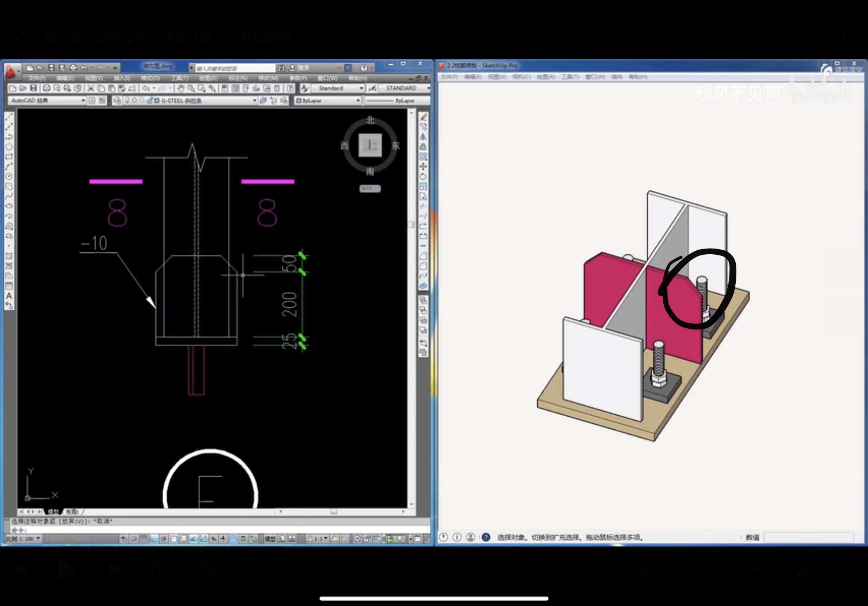Screen dimensions: 868x606
Task: Open the AutoCAD 经典 workspace dropdown
Action: pos(83,101)
